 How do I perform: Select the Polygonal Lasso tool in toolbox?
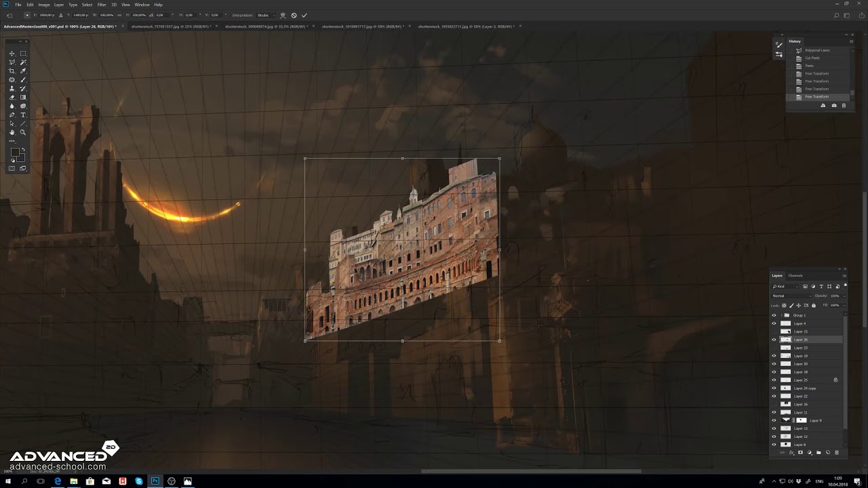tap(12, 62)
